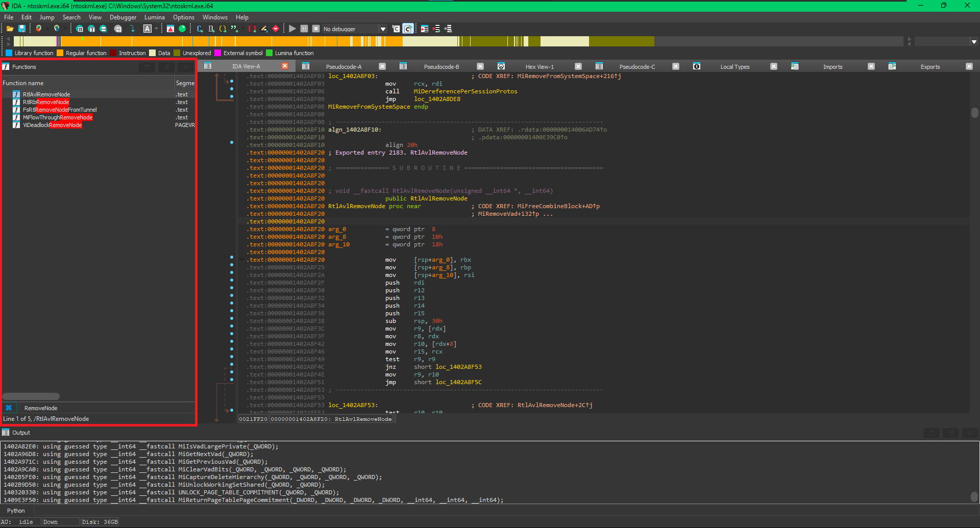Open the Lumina menu
Image resolution: width=980 pixels, height=528 pixels.
coord(154,17)
